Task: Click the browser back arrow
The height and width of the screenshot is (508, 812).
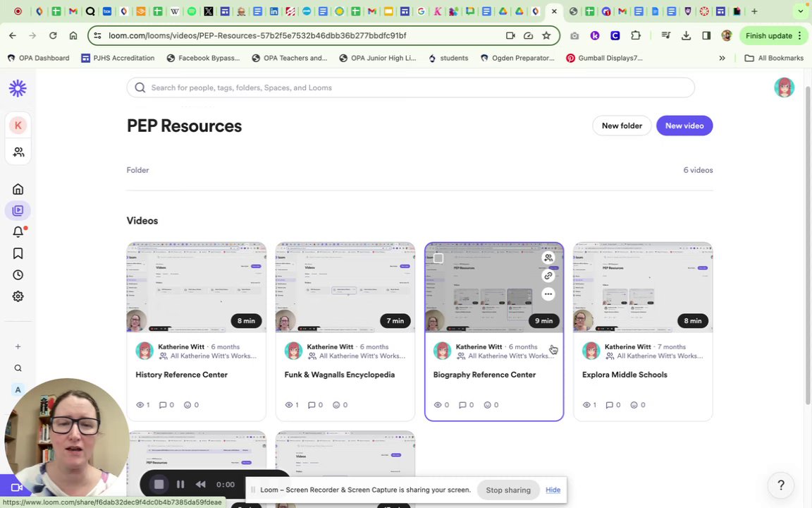Action: (13, 35)
